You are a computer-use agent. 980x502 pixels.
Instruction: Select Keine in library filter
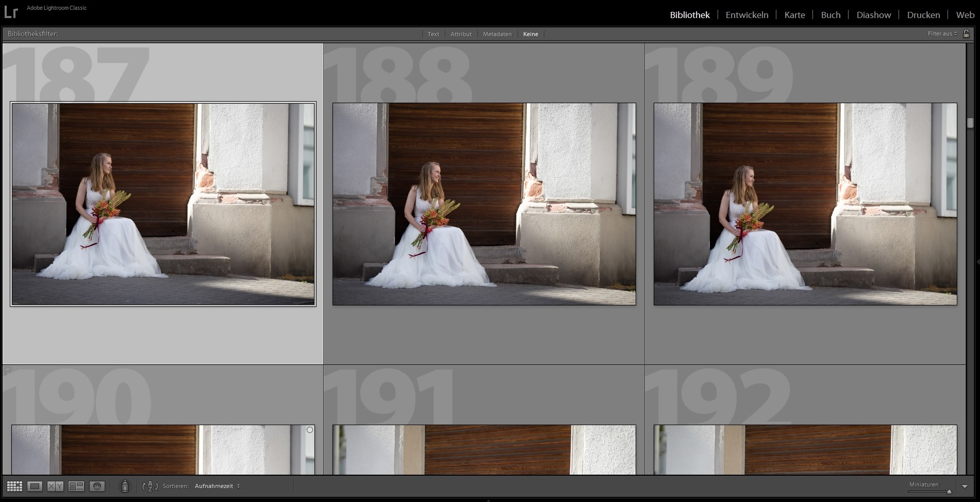pyautogui.click(x=530, y=34)
